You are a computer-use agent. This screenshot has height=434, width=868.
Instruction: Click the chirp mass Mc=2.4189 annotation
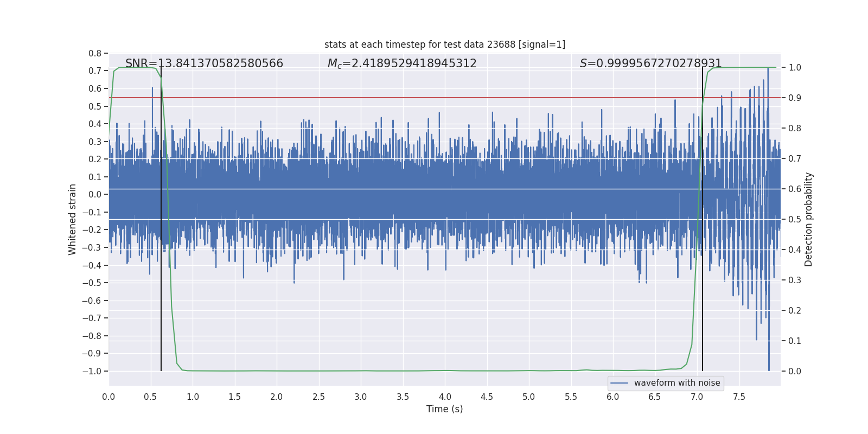401,63
